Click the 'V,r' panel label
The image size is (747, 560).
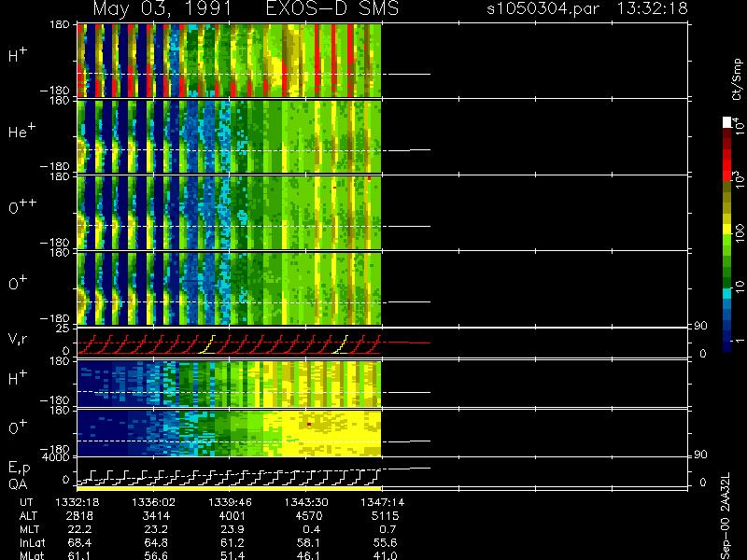[18, 339]
